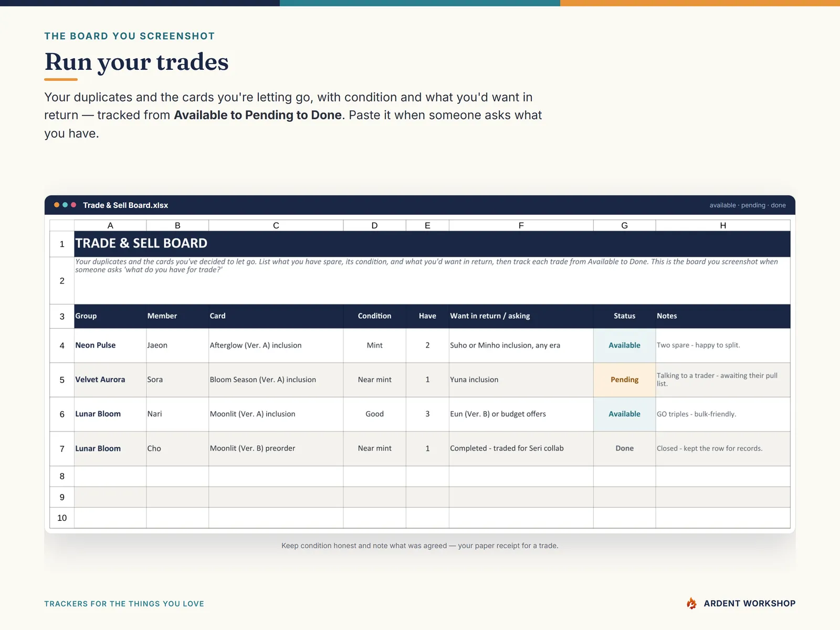Select the Neon Pulse group cell
Image resolution: width=840 pixels, height=630 pixels.
click(x=110, y=345)
